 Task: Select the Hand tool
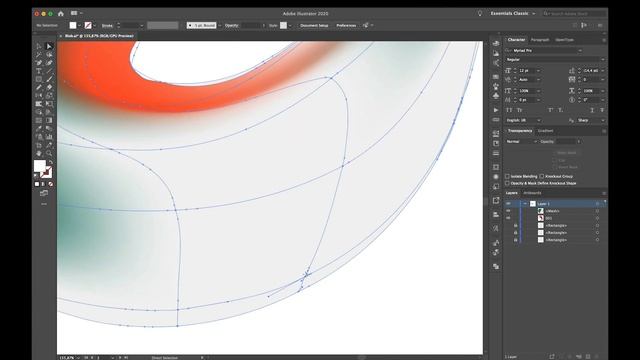(x=39, y=153)
